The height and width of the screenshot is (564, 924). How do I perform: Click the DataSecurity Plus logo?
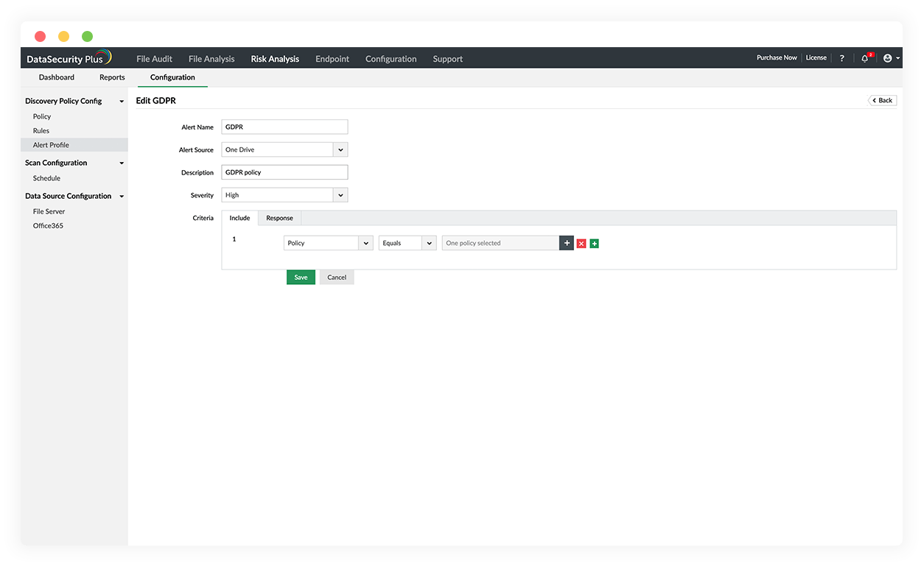[x=69, y=58]
